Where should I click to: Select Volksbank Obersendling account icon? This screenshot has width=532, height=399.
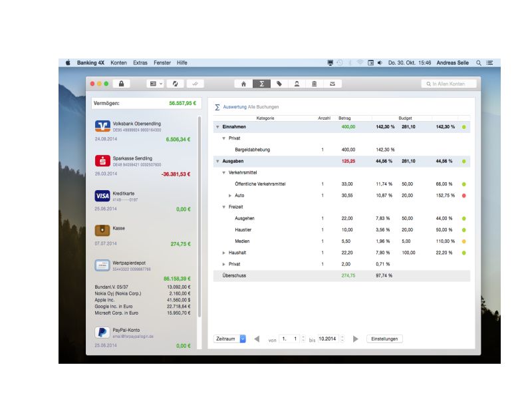(102, 126)
